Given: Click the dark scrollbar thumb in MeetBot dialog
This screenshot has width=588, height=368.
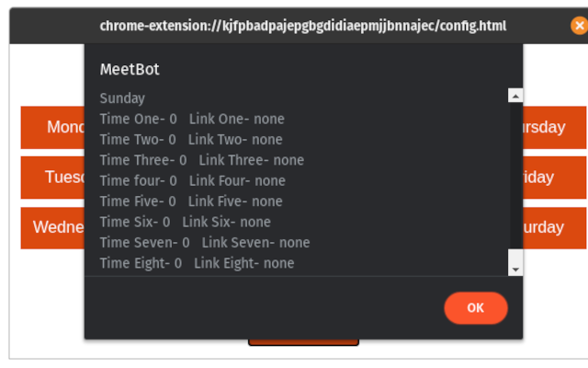Looking at the screenshot, I should pos(515,176).
